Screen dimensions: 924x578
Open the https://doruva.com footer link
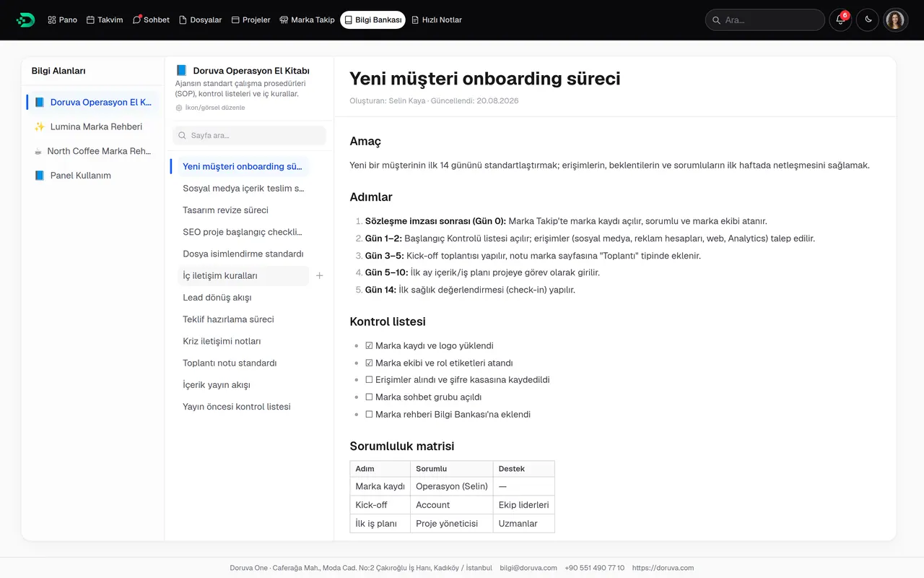(x=663, y=568)
